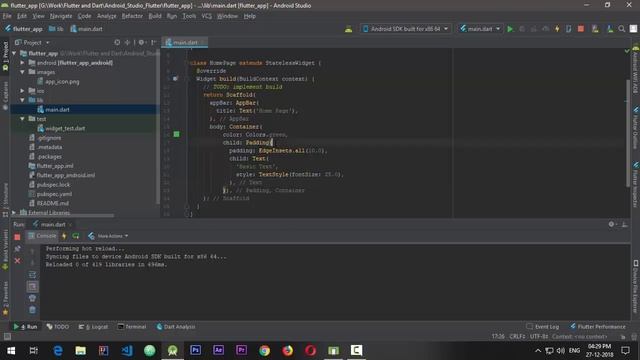640x360 pixels.
Task: Close the run session with red X icon
Action: click(x=17, y=260)
